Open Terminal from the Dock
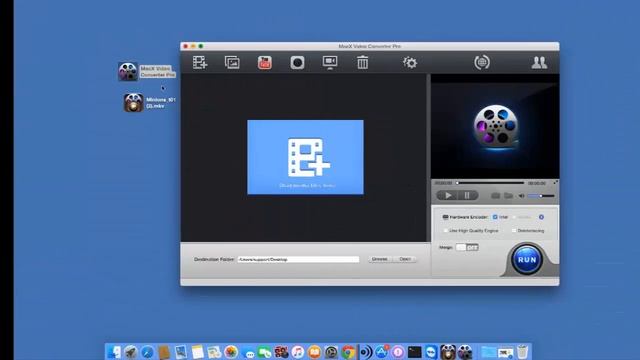Screen dimensions: 640x360 point(414,352)
